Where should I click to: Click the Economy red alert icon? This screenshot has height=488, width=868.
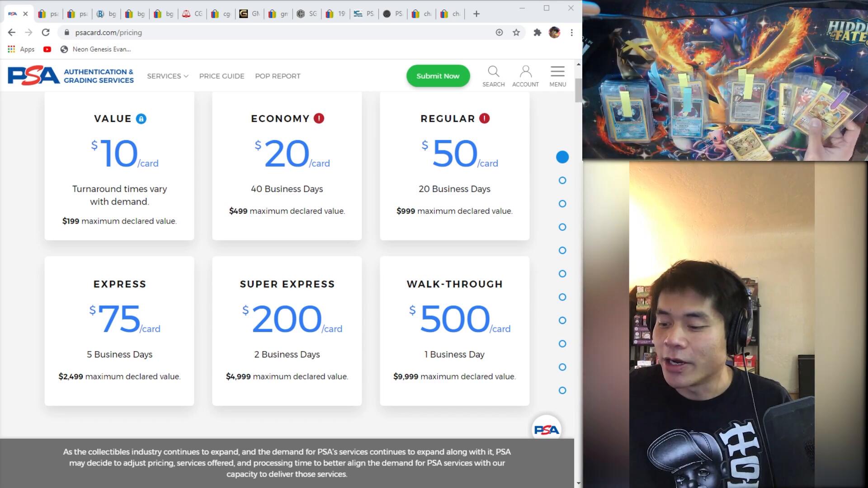pos(319,118)
